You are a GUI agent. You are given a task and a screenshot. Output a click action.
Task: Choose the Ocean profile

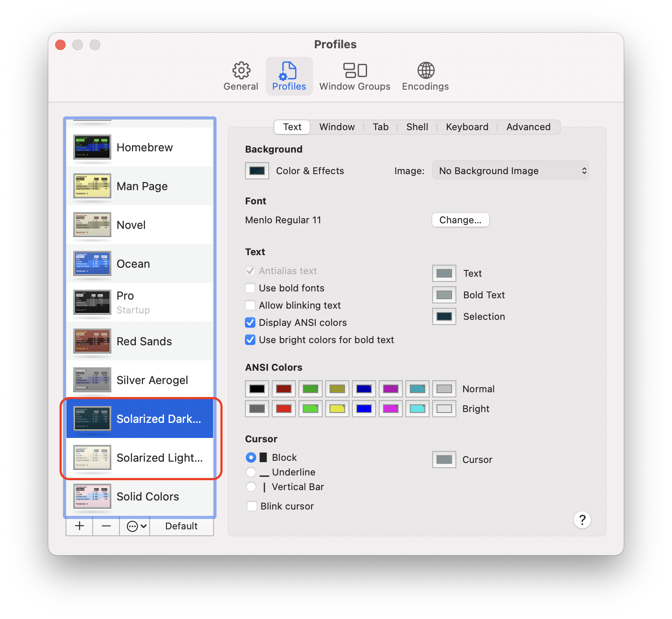coord(140,263)
